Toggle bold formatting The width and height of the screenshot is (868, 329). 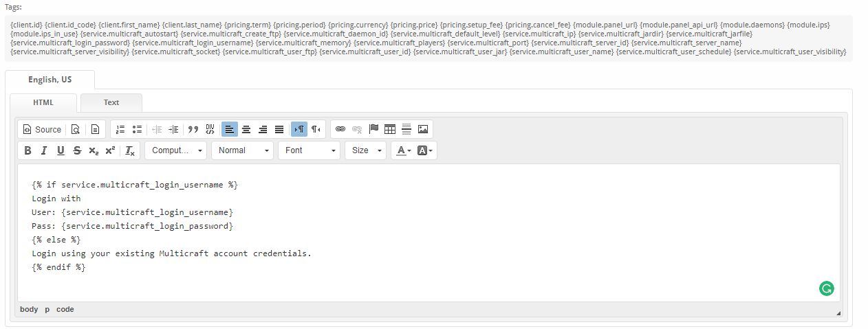[28, 150]
